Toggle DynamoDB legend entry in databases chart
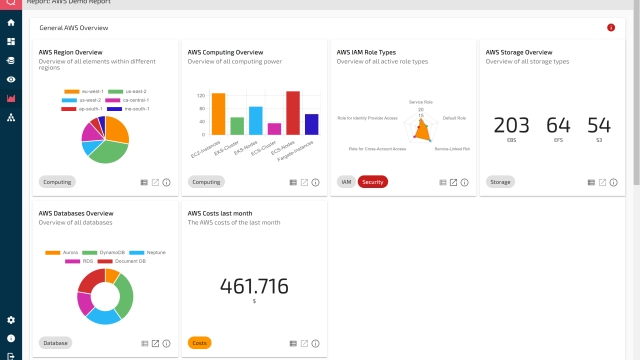Image resolution: width=640 pixels, height=360 pixels. click(104, 253)
